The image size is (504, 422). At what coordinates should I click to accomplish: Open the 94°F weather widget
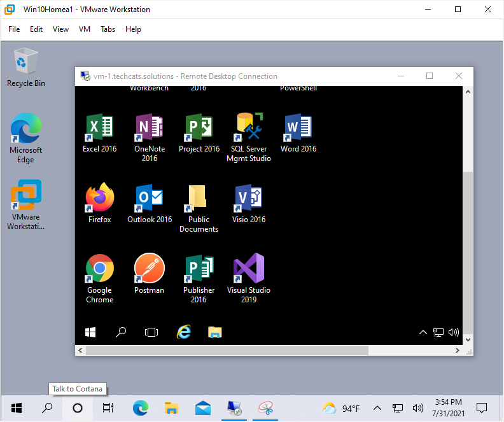pos(341,409)
